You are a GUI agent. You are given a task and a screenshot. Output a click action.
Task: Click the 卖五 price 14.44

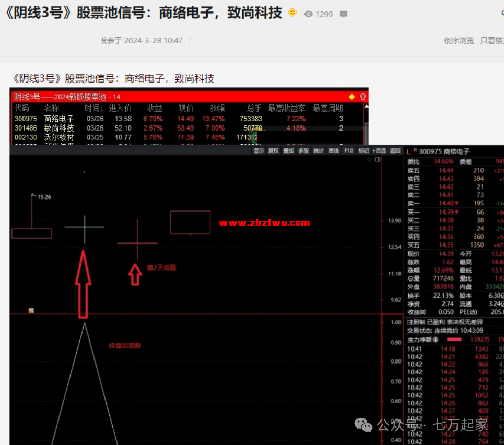tap(447, 170)
